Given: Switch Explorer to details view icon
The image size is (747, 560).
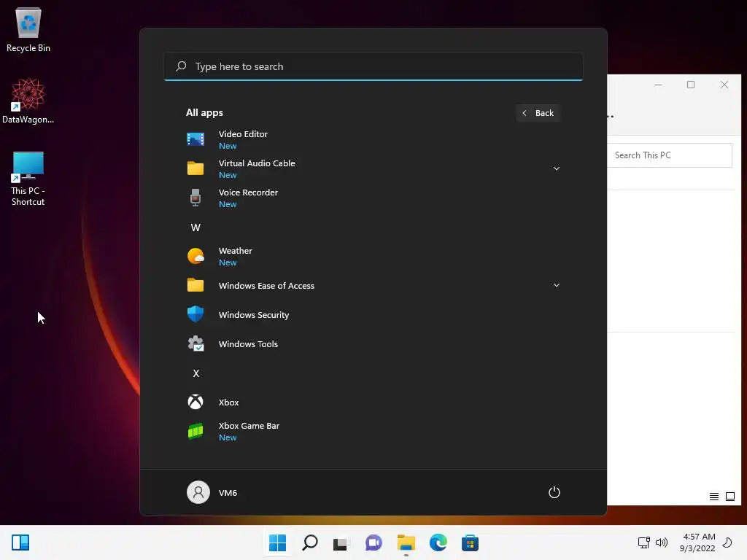Looking at the screenshot, I should pyautogui.click(x=713, y=497).
